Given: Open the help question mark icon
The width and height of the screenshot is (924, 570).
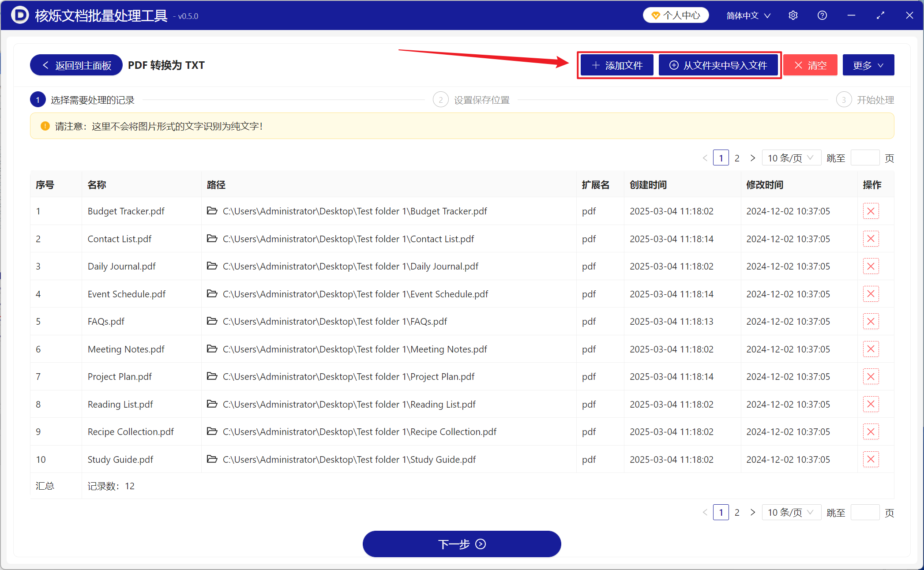Looking at the screenshot, I should tap(822, 15).
